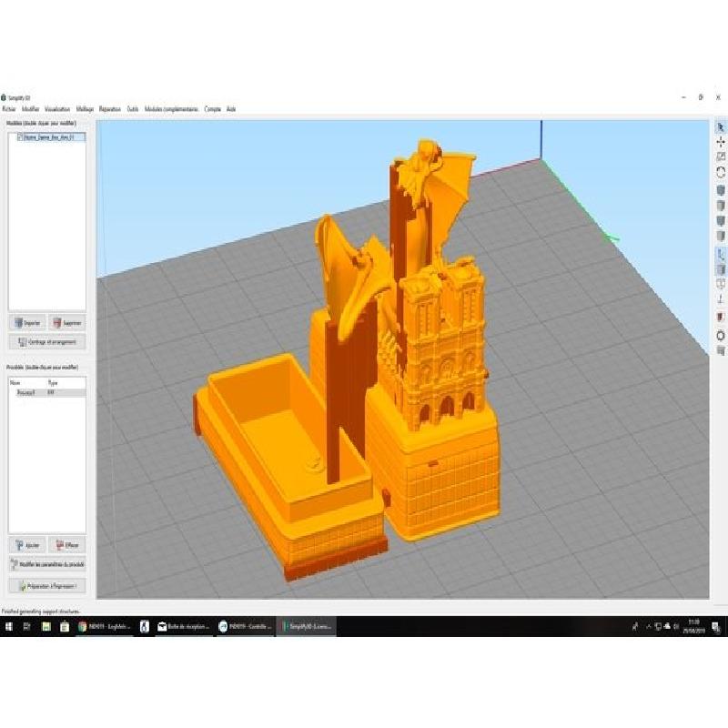Click Modifier les paramètres du procédé
Image resolution: width=728 pixels, height=728 pixels.
tap(47, 564)
